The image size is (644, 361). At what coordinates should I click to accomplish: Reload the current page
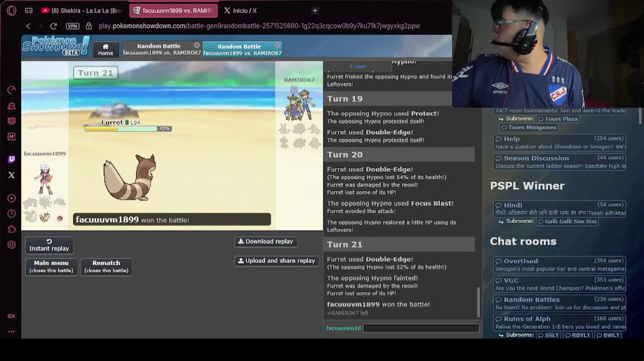coord(53,26)
